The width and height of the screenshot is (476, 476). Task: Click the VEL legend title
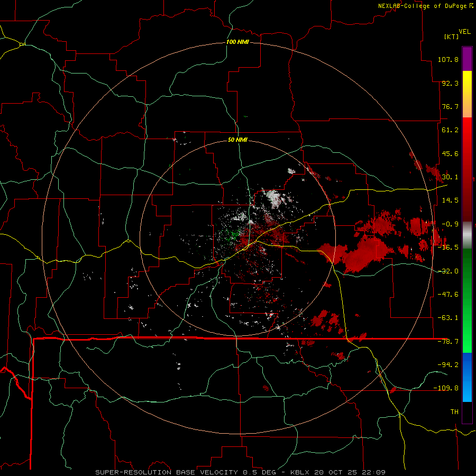tap(465, 32)
